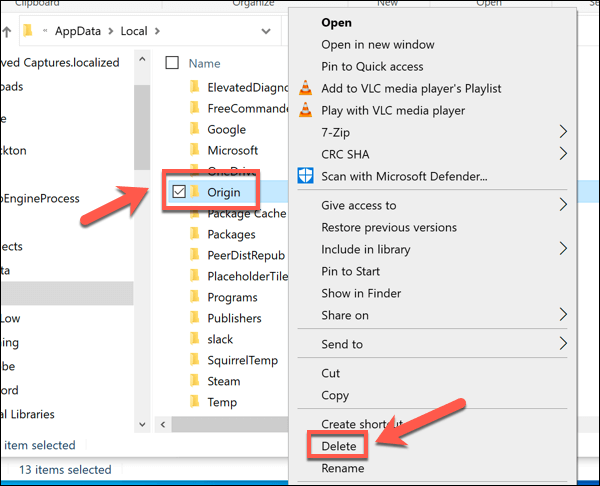
Task: Select the Libraries item in navigation pane
Action: 28,414
